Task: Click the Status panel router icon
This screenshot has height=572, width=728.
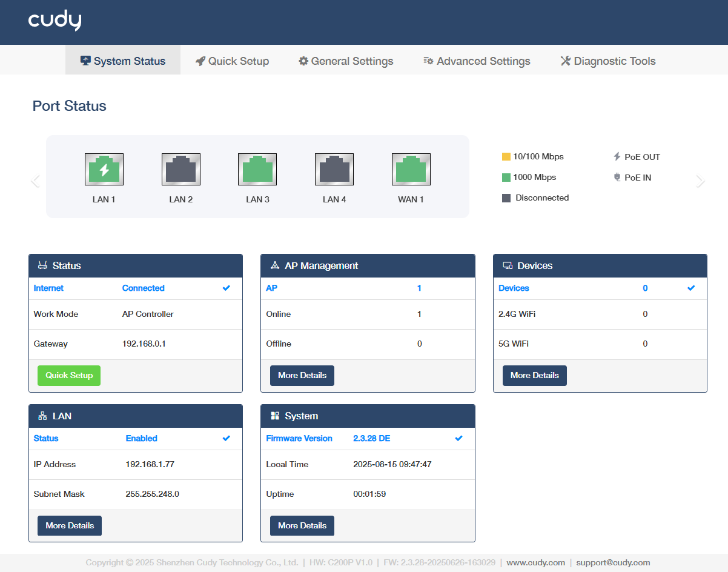Action: click(42, 265)
